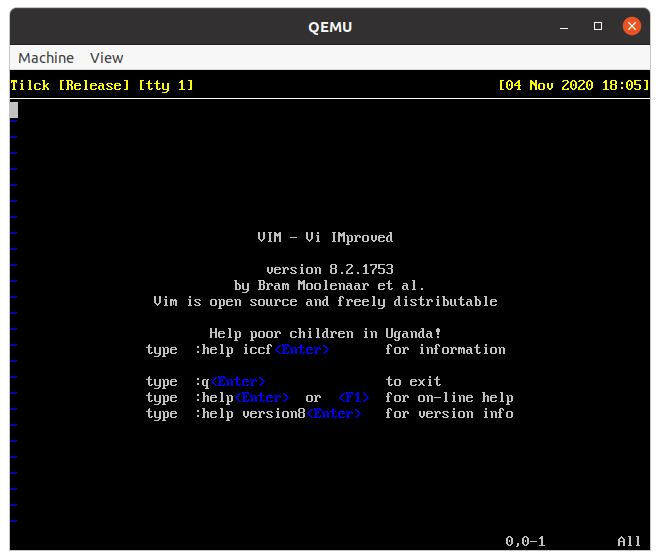Click the 'for version info' text
The width and height of the screenshot is (660, 560).
[x=449, y=414]
